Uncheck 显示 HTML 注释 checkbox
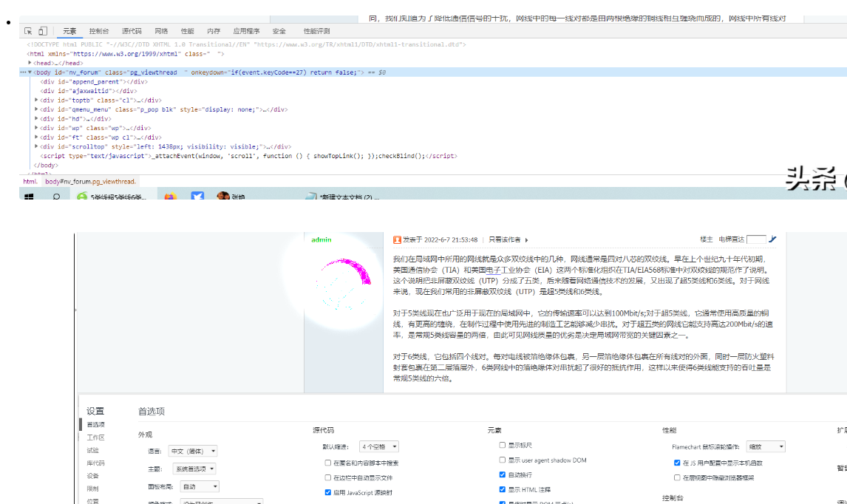847x504 pixels. (503, 489)
